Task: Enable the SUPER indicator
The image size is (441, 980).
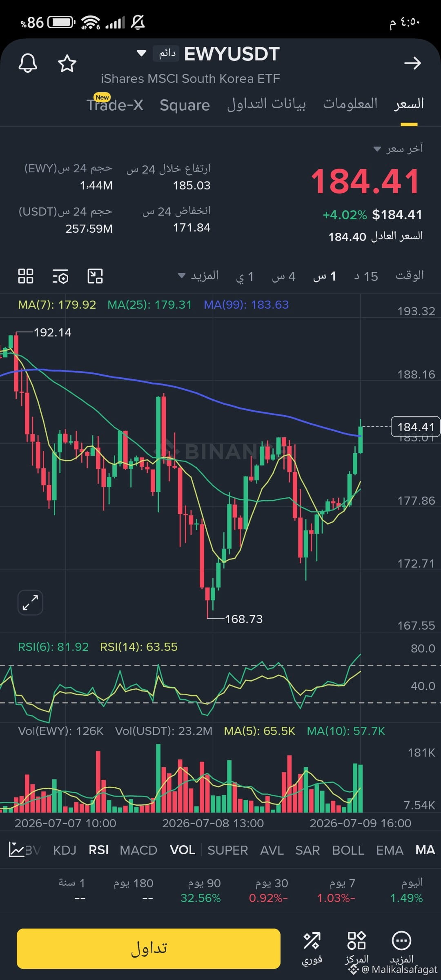Action: pos(227,850)
